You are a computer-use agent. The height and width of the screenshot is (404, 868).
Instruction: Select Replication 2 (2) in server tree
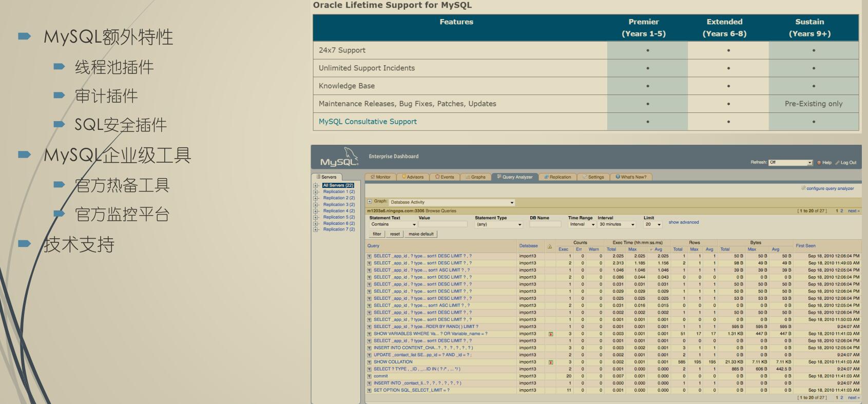tap(339, 198)
